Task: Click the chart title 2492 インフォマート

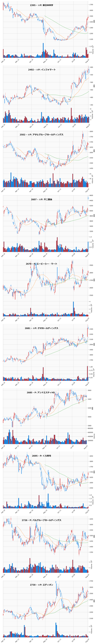Action: click(42, 70)
